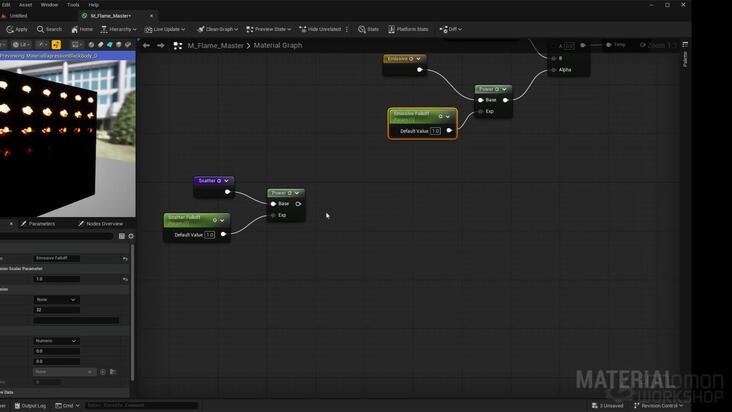Use the custom mesh preview shape icon
732x412 pixels.
tap(128, 45)
